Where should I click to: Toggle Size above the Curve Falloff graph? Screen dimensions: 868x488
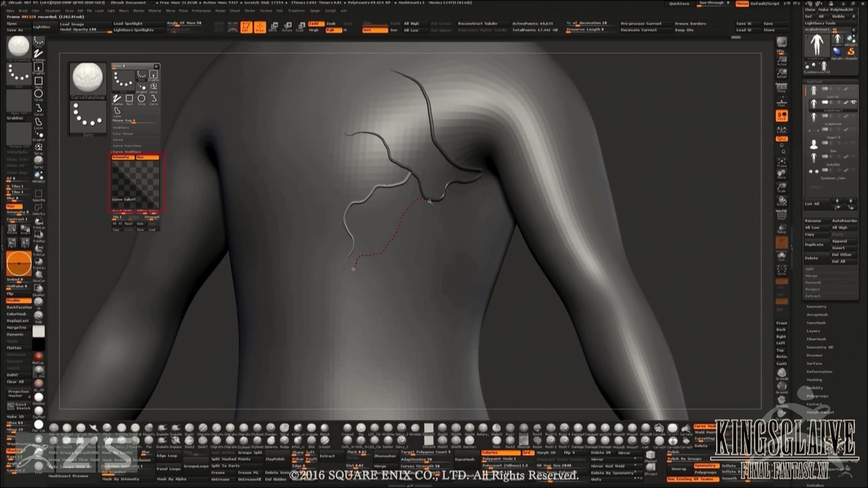click(147, 157)
